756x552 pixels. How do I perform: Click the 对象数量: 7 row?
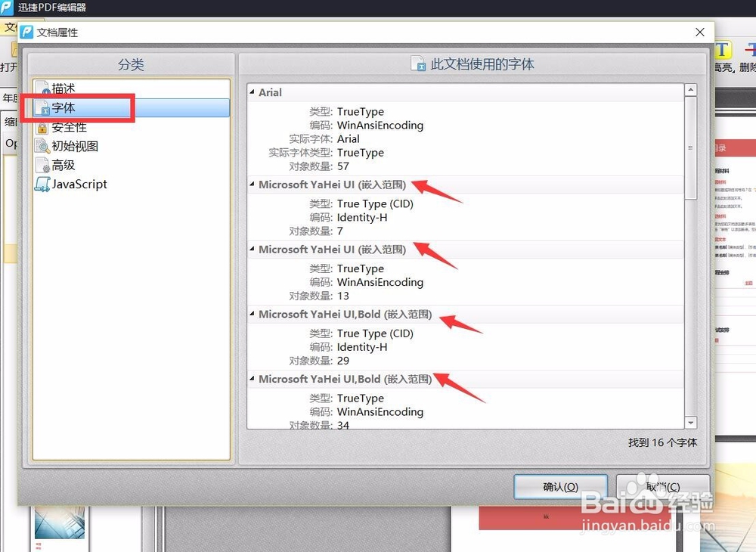(316, 231)
